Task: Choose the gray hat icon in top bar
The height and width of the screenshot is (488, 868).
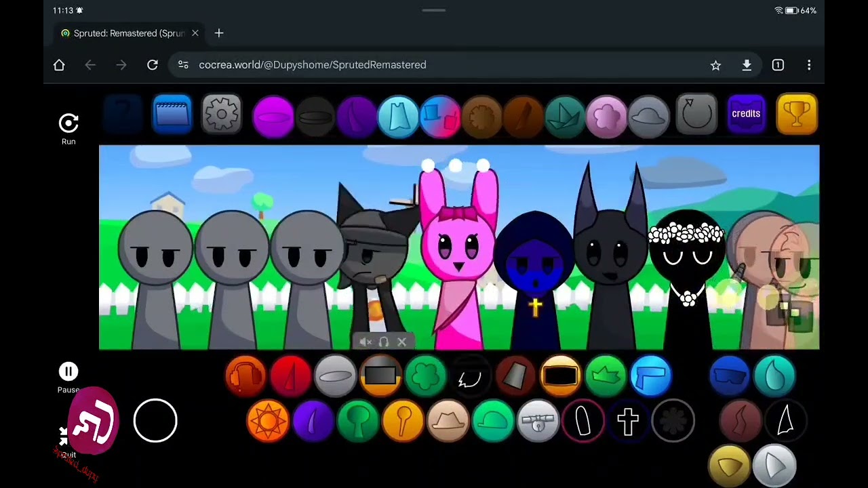Action: click(x=648, y=117)
